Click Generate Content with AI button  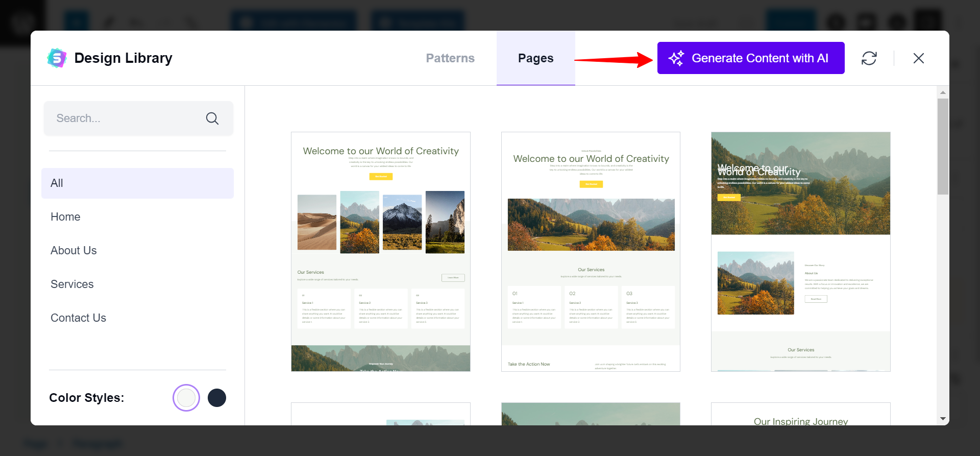(x=751, y=58)
